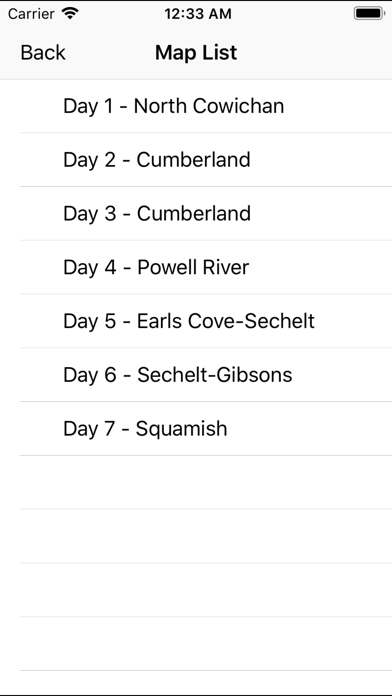The width and height of the screenshot is (392, 696).
Task: Go back using the Back button
Action: 43,53
